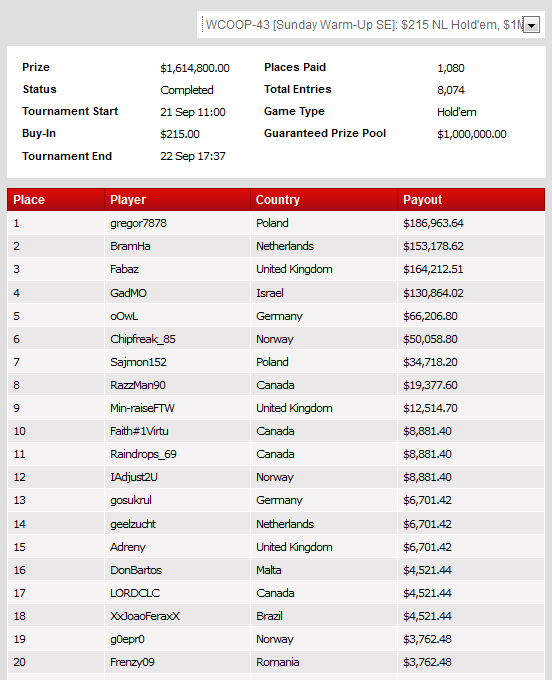
Task: Click the Fabaz player row
Action: [276, 269]
